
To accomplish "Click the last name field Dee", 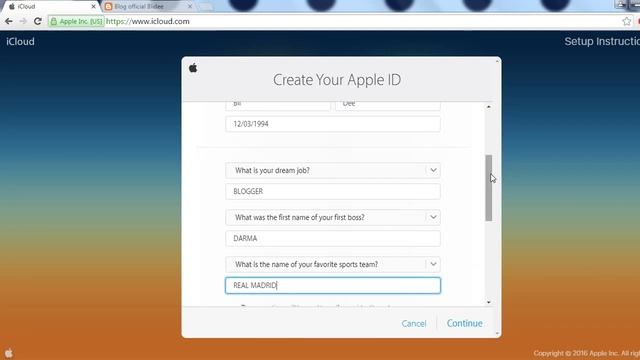I will (388, 105).
